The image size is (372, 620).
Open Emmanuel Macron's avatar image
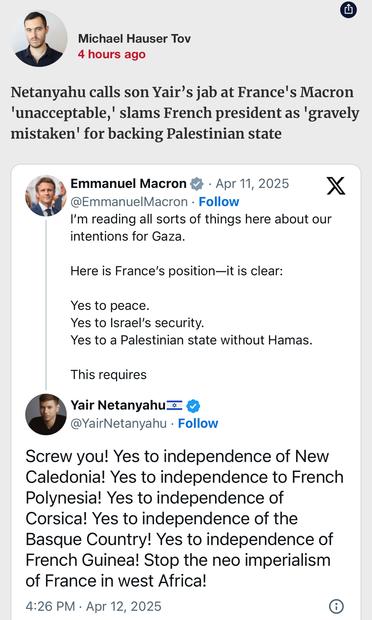(46, 196)
